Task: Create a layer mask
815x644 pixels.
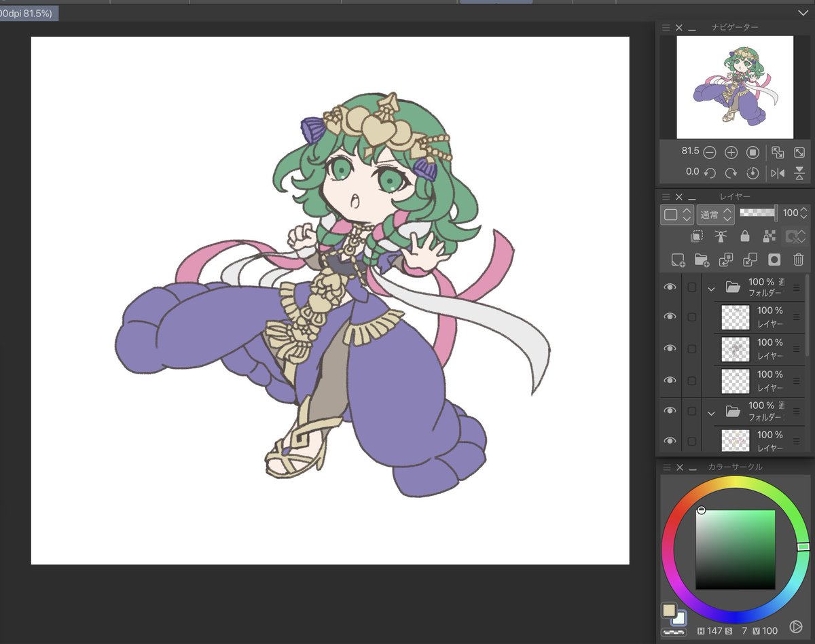Action: 774,260
